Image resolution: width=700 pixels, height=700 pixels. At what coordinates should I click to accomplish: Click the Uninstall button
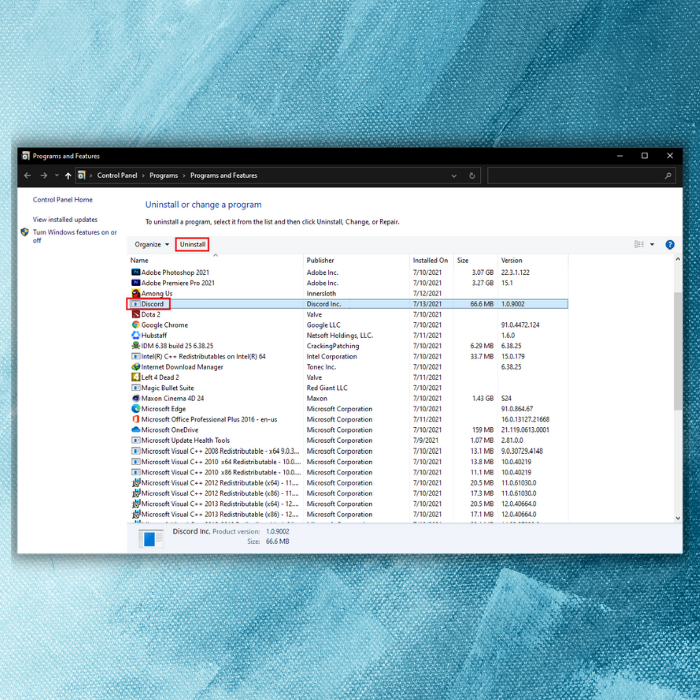[192, 244]
